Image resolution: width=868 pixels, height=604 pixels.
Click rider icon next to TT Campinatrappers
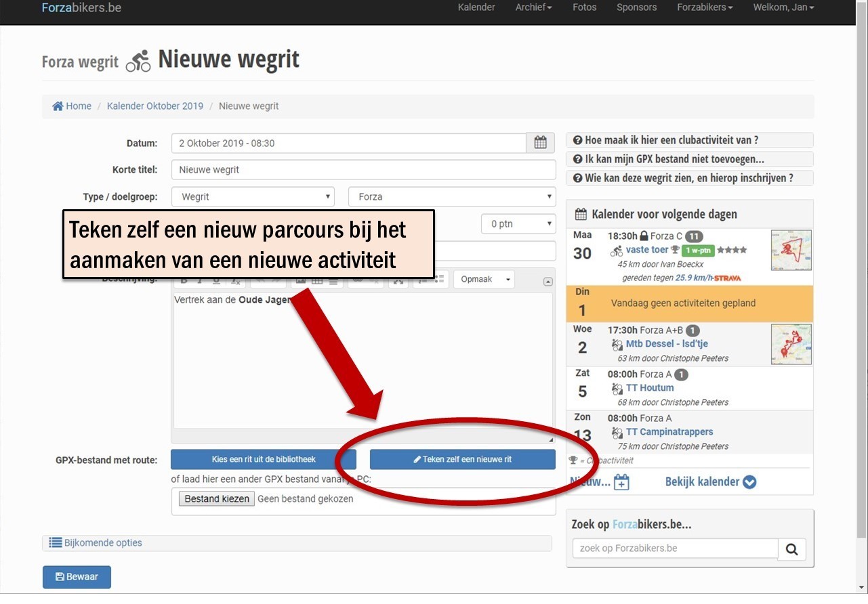(x=617, y=433)
